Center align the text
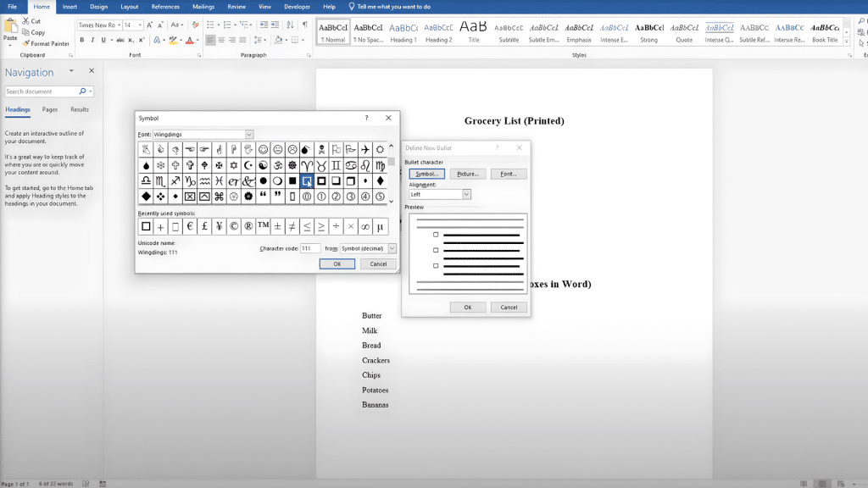 point(222,40)
